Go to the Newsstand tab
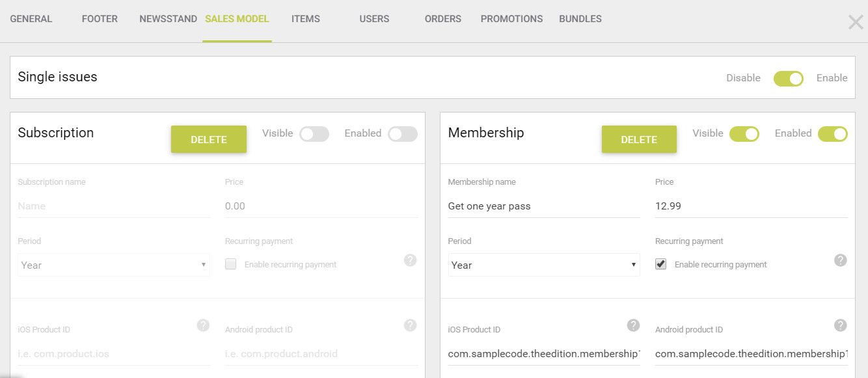 (x=168, y=19)
